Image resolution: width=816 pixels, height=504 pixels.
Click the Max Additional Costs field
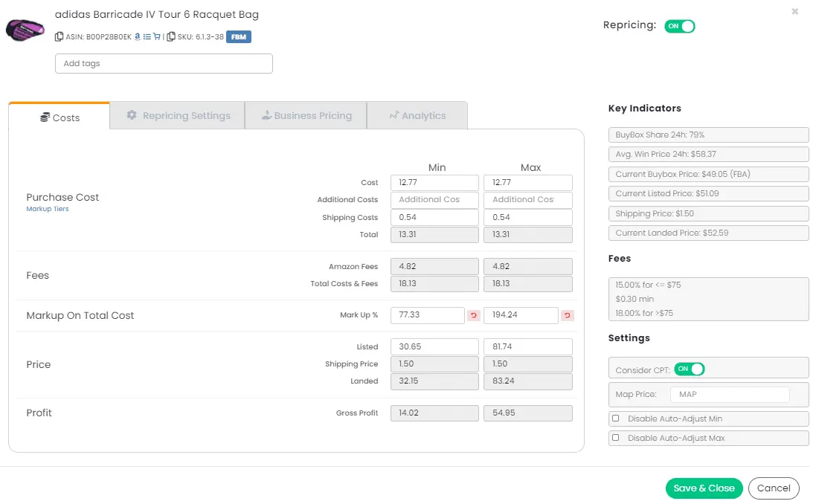(528, 200)
